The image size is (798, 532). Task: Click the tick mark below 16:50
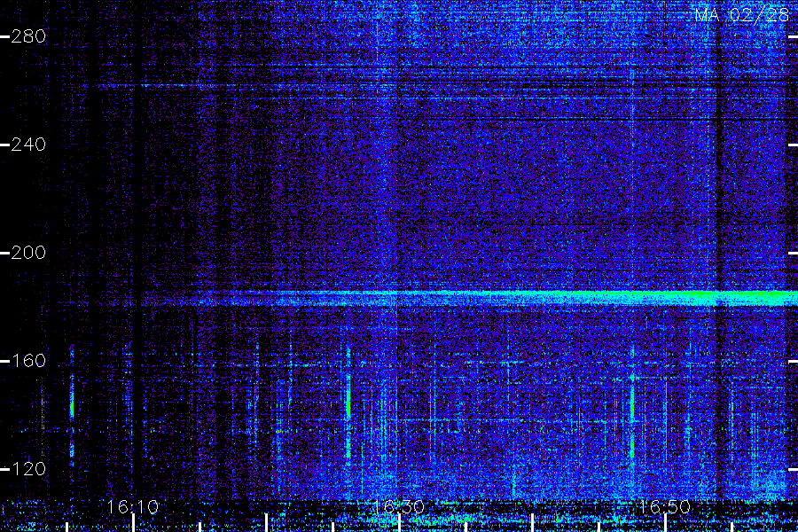[665, 523]
